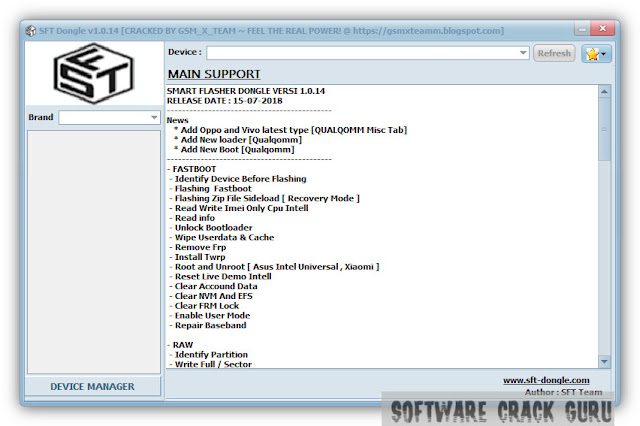This screenshot has width=640, height=426.
Task: Click 'Root and Unroot' line
Action: pos(277,267)
